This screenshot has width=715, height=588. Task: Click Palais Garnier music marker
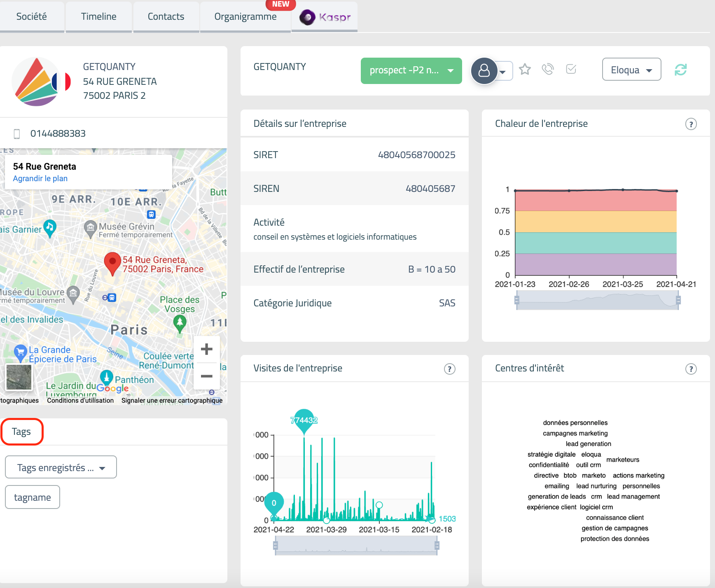[50, 229]
